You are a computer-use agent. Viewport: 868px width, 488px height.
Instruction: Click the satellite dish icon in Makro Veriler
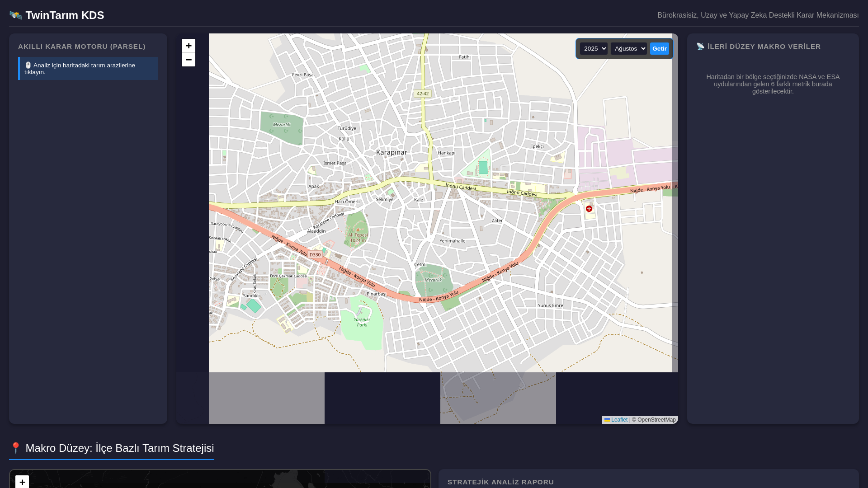click(x=700, y=46)
